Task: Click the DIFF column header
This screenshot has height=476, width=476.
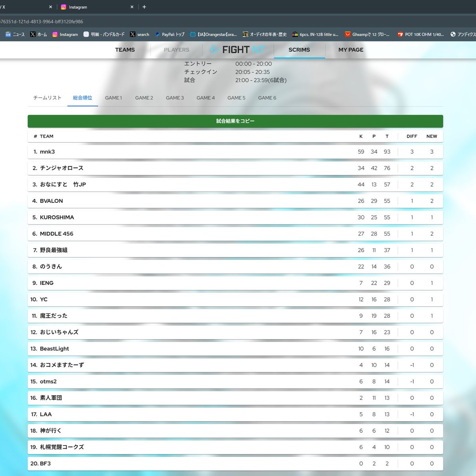Action: [412, 136]
